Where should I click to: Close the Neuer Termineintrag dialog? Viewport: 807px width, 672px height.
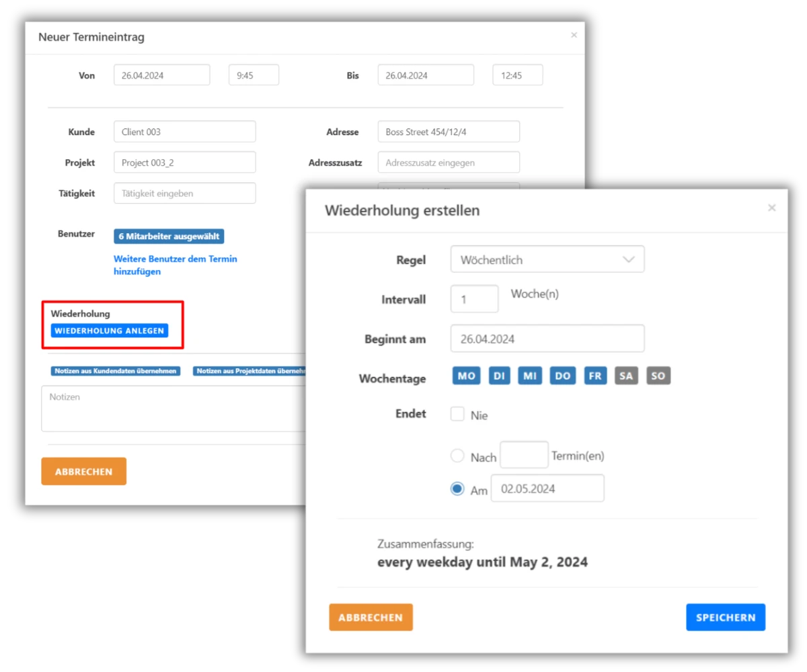click(574, 35)
